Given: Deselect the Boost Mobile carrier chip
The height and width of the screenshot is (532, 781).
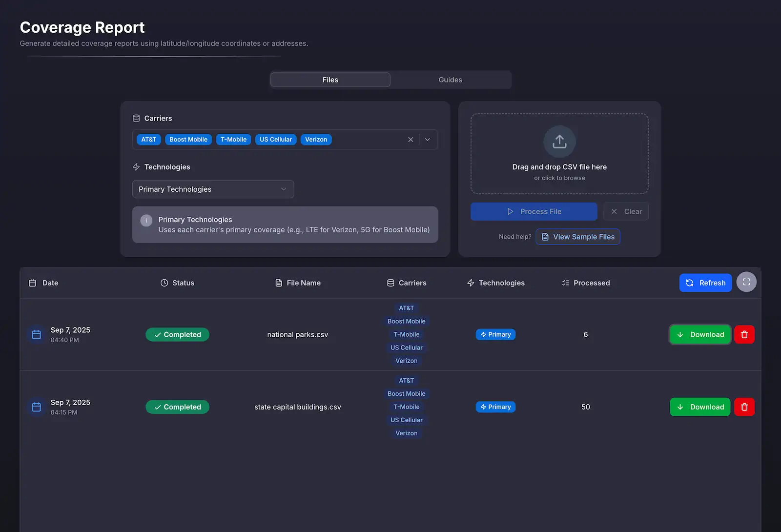Looking at the screenshot, I should pos(188,140).
